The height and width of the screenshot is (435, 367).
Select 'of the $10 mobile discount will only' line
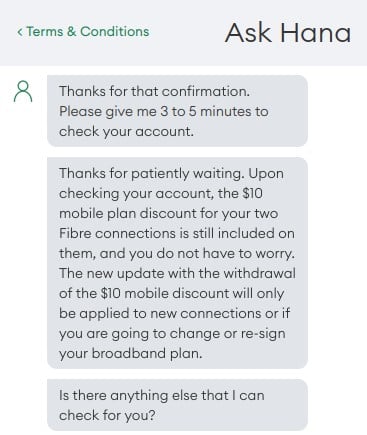[171, 293]
